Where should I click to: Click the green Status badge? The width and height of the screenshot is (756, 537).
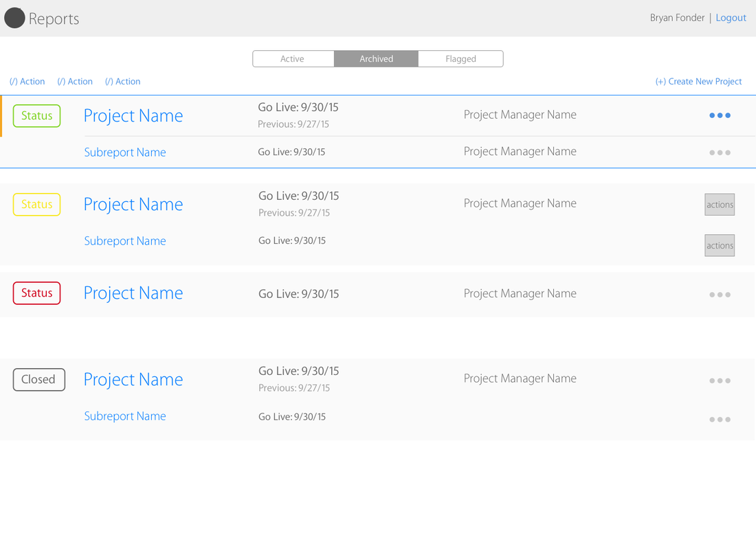coord(36,116)
